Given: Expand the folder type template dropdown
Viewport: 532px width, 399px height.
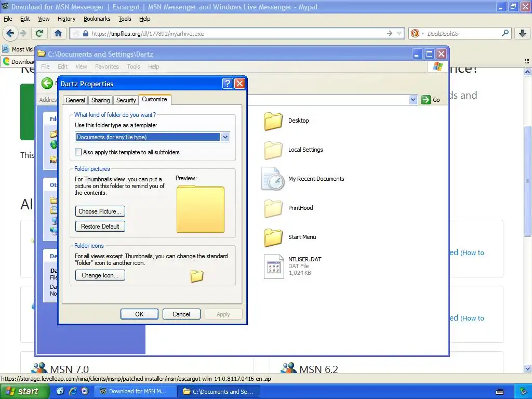Looking at the screenshot, I should click(225, 137).
